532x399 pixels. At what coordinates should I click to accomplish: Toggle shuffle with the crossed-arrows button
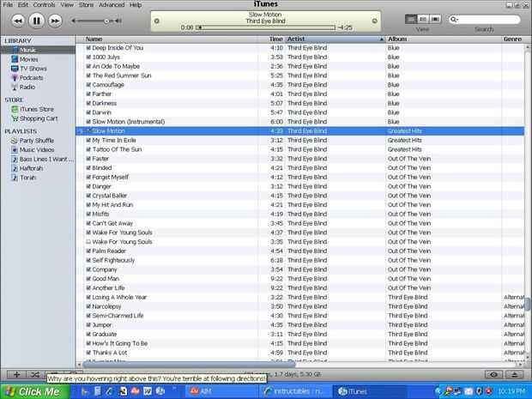point(35,375)
